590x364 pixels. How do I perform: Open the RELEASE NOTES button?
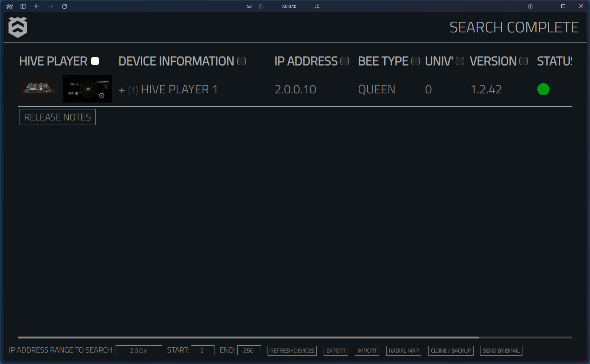(x=57, y=117)
